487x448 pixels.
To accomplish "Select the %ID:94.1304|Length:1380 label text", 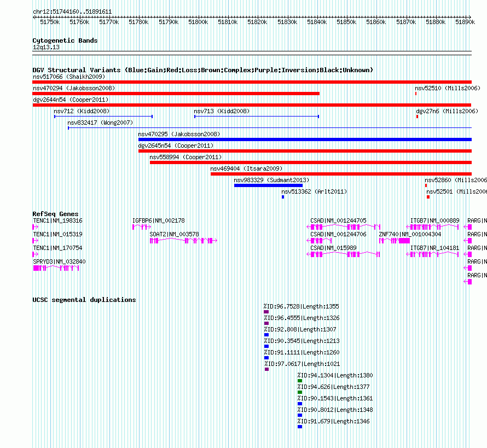I will pyautogui.click(x=335, y=375).
